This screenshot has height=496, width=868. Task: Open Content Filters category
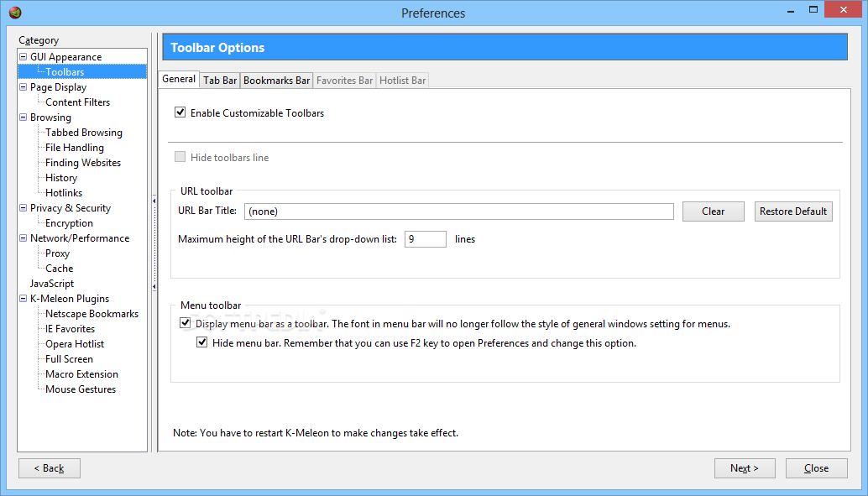pos(77,102)
